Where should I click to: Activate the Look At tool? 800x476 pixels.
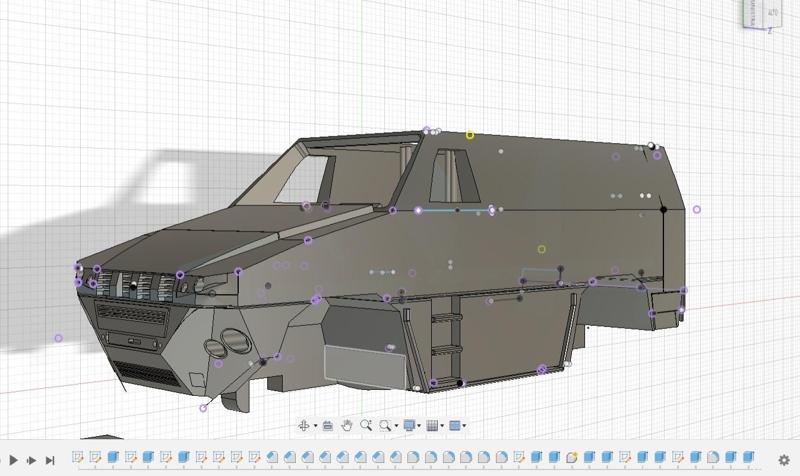pyautogui.click(x=328, y=425)
